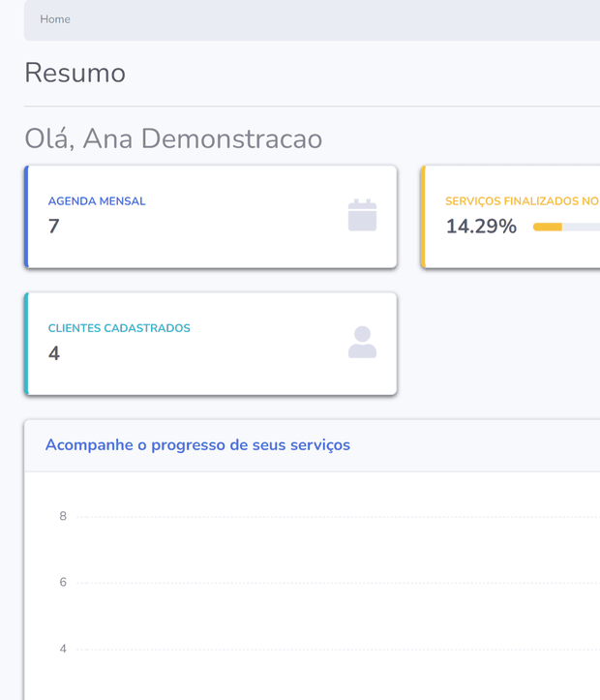Image resolution: width=600 pixels, height=700 pixels.
Task: Click the Agenda Mensal count of 7
Action: [x=53, y=227]
